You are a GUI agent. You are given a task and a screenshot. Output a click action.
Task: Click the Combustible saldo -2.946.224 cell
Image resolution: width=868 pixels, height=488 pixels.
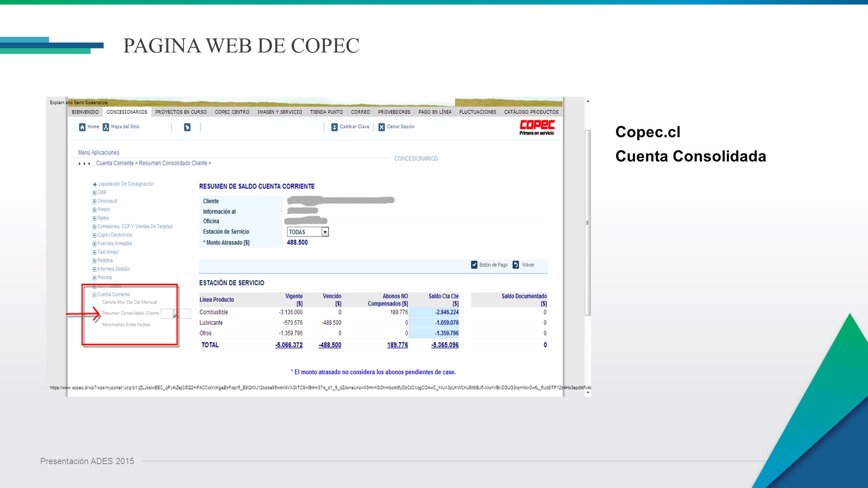pos(434,312)
